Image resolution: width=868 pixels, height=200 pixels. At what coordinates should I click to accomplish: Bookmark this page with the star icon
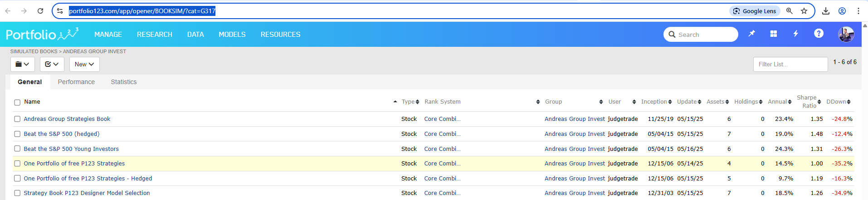(x=804, y=11)
